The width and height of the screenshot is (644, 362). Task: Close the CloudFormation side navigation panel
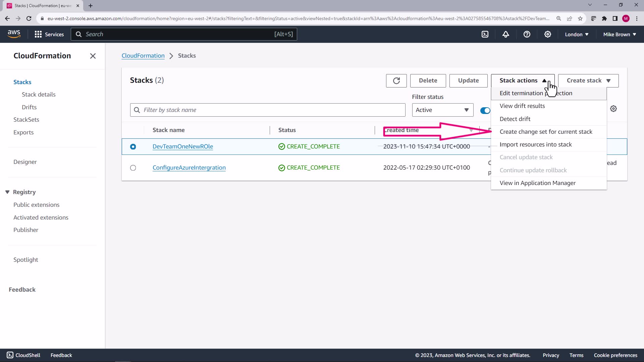tap(93, 56)
